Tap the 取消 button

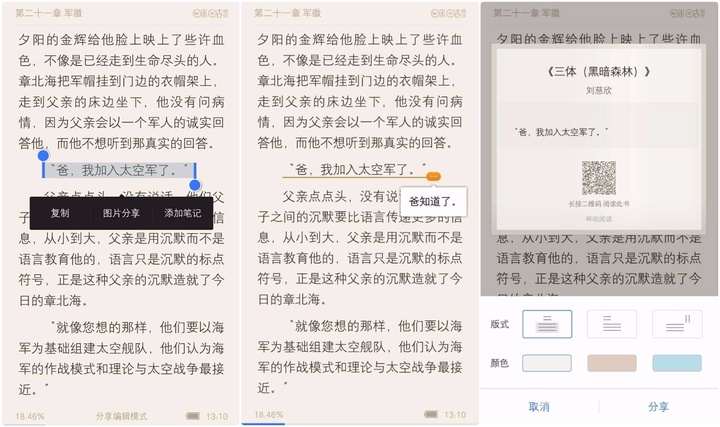539,407
